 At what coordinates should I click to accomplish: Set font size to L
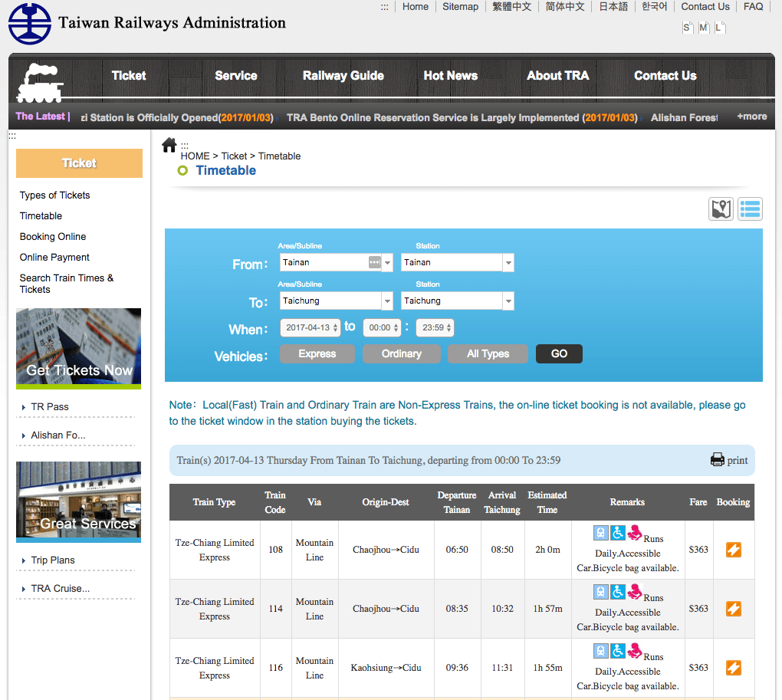point(719,28)
